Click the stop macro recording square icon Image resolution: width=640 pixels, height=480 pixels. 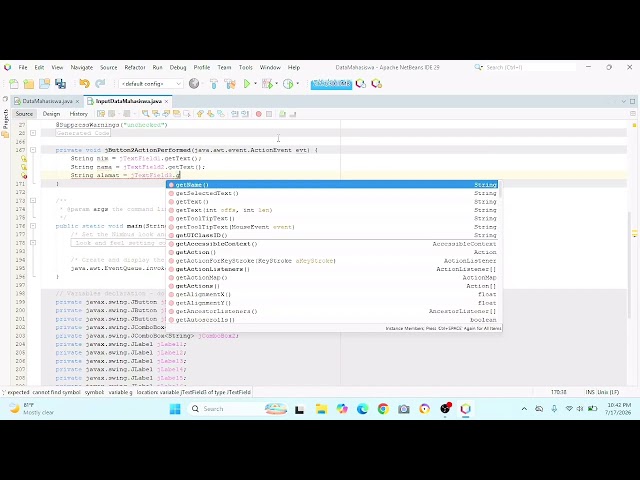coord(269,114)
